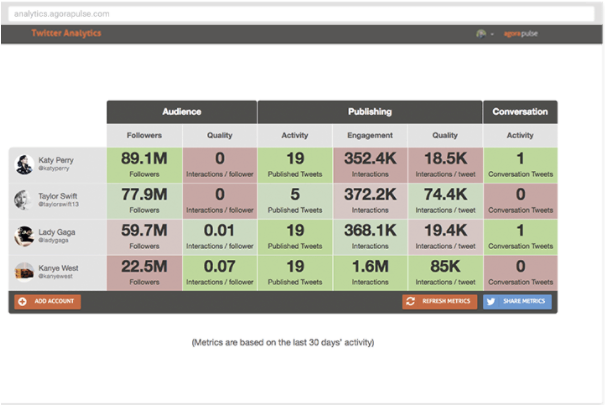This screenshot has height=405, width=605.
Task: Click the @kanyewest handle
Action: [55, 277]
